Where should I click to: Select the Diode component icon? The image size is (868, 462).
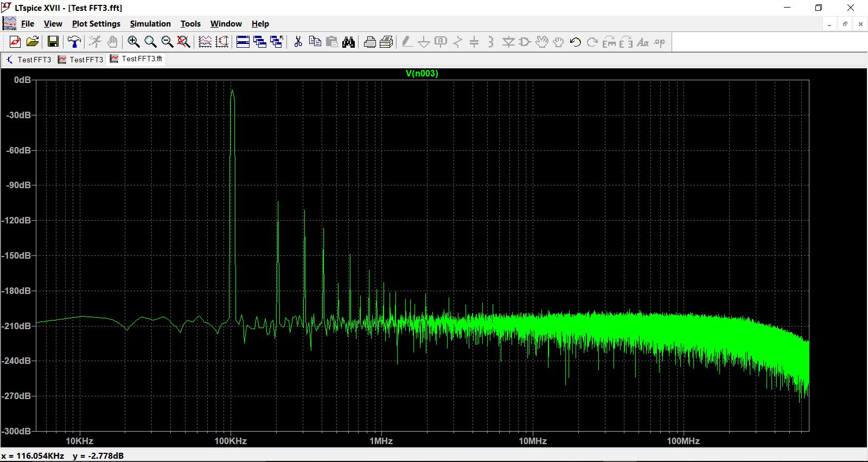508,42
